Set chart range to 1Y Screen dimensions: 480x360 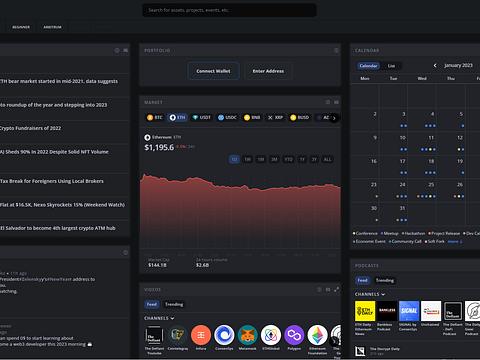[302, 159]
